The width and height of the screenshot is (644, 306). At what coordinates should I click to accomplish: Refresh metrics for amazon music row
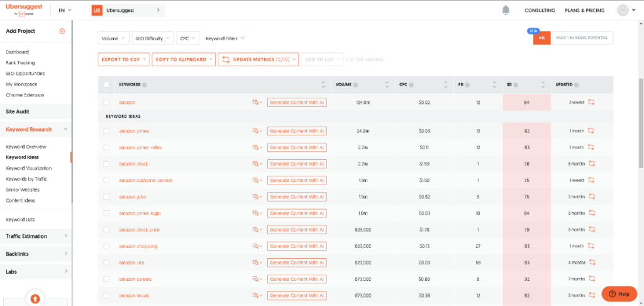pos(592,295)
